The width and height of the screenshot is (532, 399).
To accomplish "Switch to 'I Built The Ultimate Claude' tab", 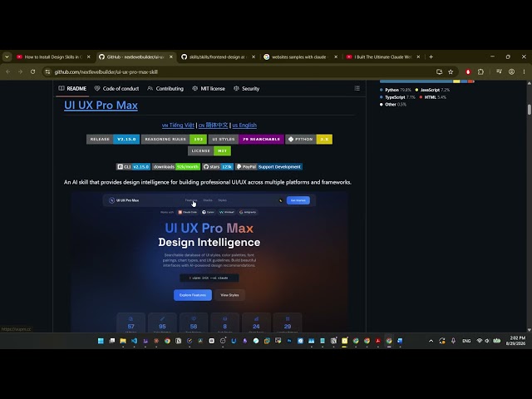I will coord(383,57).
